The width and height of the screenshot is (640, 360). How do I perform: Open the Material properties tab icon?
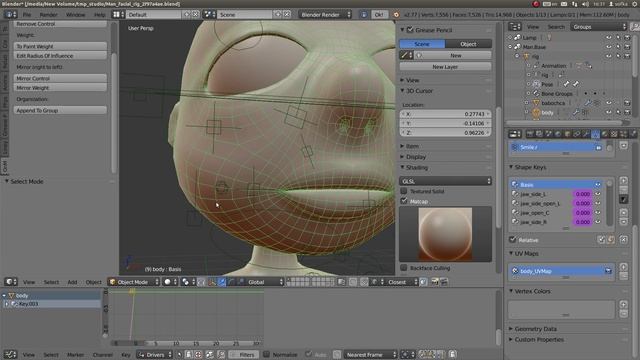click(605, 133)
